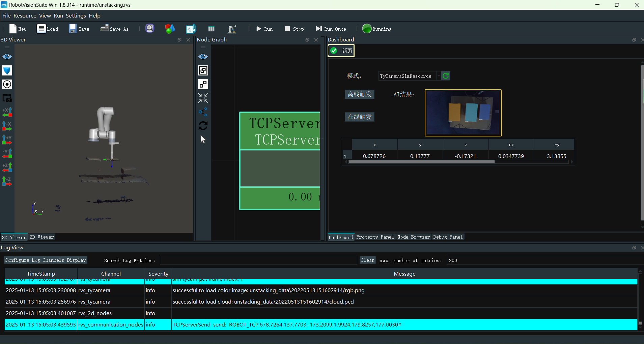Set view to +X axis direction
This screenshot has height=344, width=644.
[x=7, y=112]
